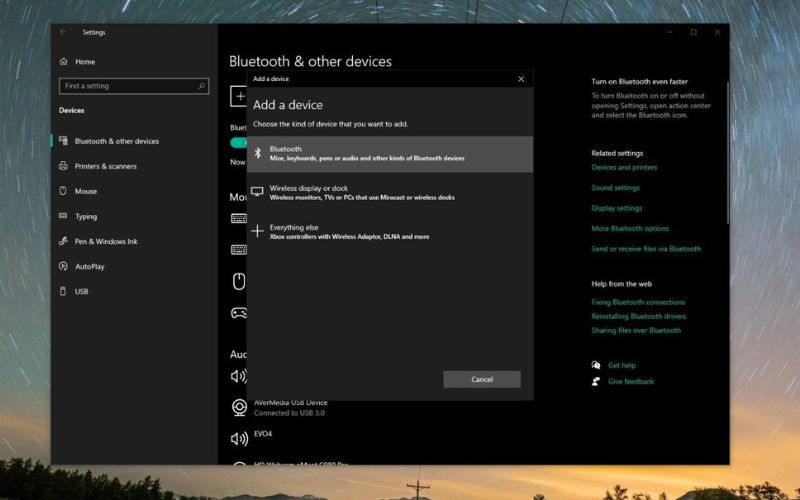The image size is (800, 500).
Task: Open the Devices and printers link
Action: point(624,167)
